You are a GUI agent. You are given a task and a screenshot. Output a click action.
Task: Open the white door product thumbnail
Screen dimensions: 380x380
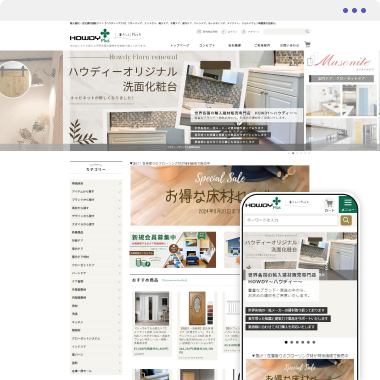[x=152, y=309]
